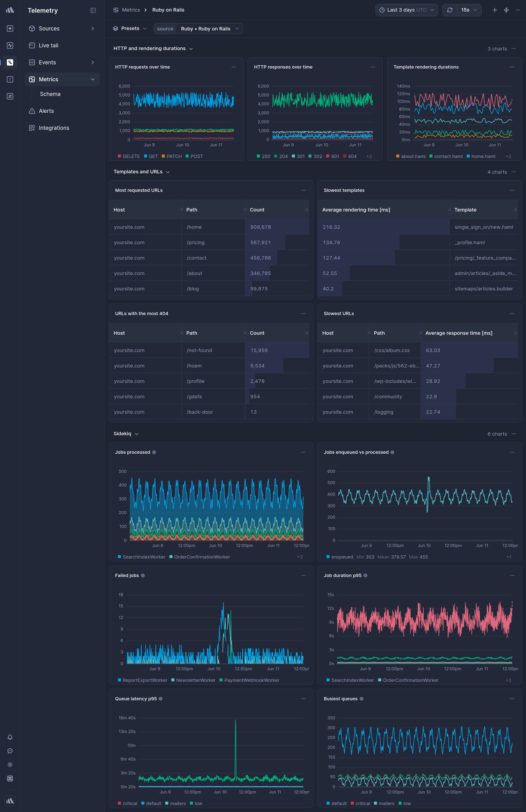This screenshot has width=526, height=812.
Task: Click the lightning bolt icon in top toolbar
Action: click(506, 10)
